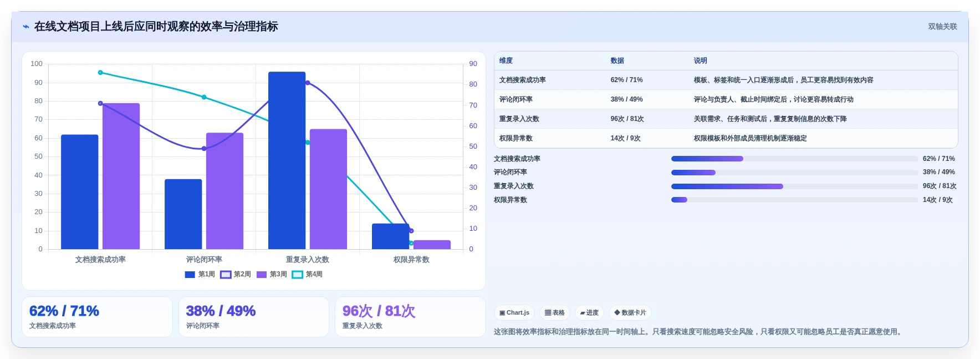Image resolution: width=980 pixels, height=359 pixels.
Task: Click the 重复录入次数 progress bar
Action: (794, 186)
